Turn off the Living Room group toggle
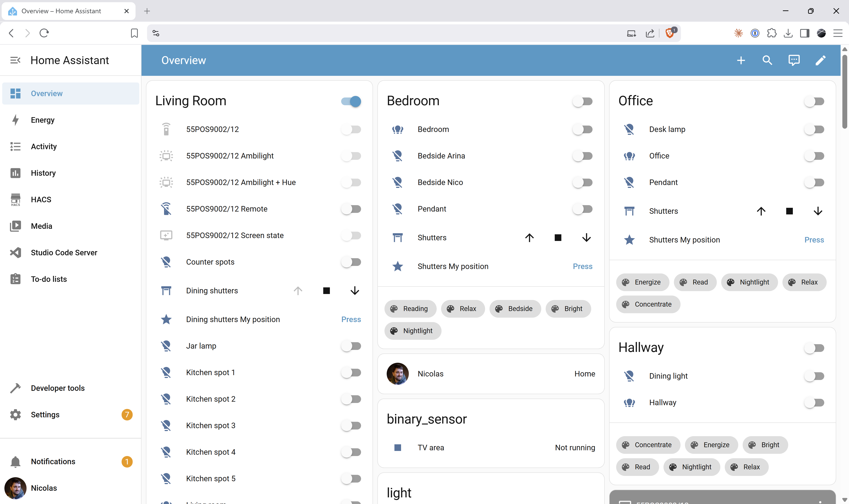Screen dimensions: 849x504 (x=351, y=101)
